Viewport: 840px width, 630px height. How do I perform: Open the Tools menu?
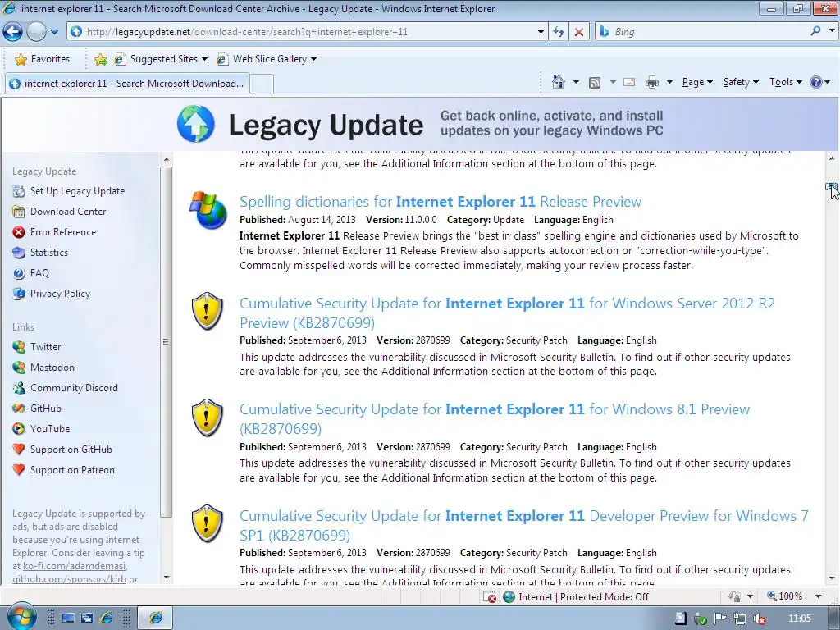point(785,82)
